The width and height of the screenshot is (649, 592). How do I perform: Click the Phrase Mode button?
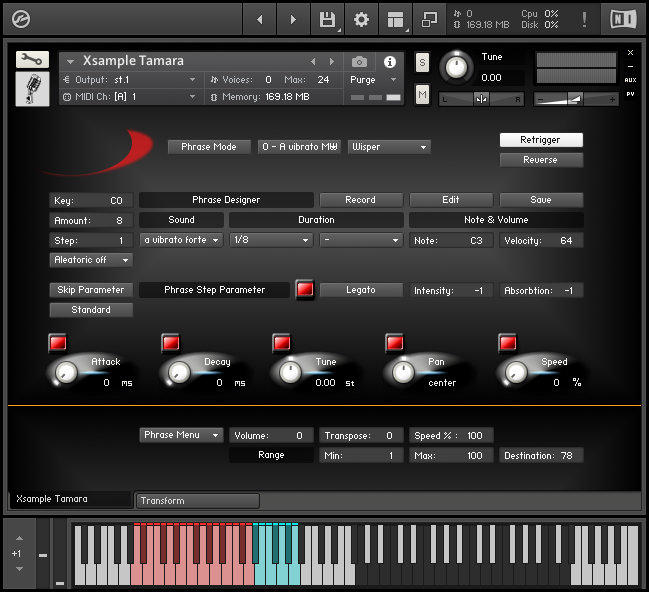[209, 147]
